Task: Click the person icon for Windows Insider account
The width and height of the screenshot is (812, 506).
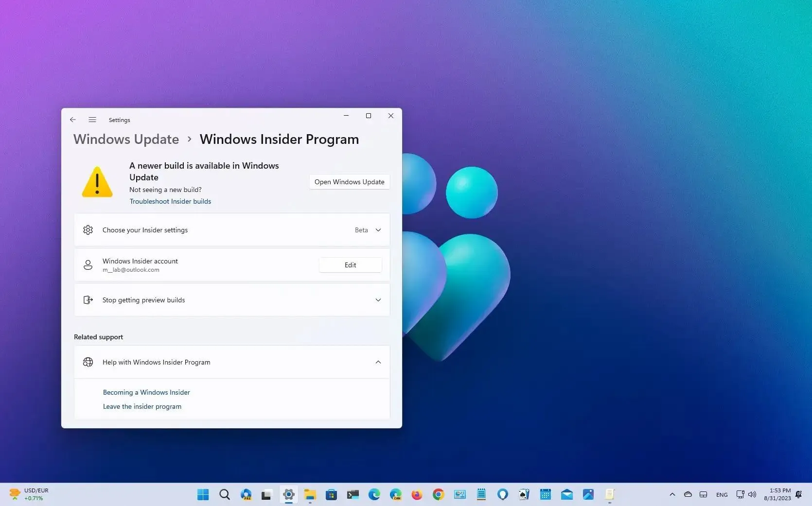Action: point(88,265)
